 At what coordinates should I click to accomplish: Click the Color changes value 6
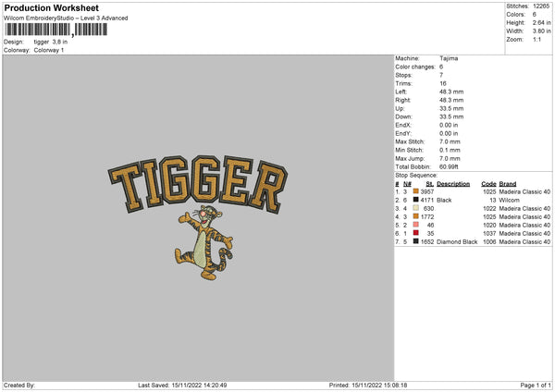pyautogui.click(x=441, y=67)
